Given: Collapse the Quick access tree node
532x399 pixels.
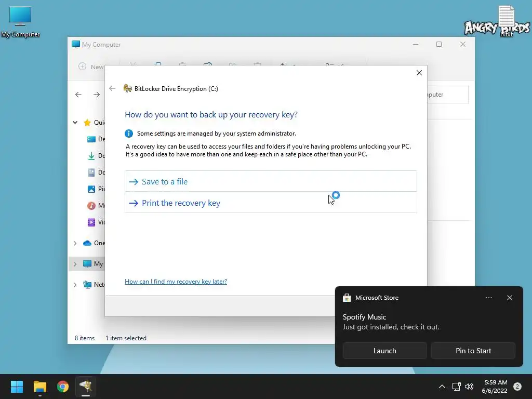Looking at the screenshot, I should [x=75, y=123].
